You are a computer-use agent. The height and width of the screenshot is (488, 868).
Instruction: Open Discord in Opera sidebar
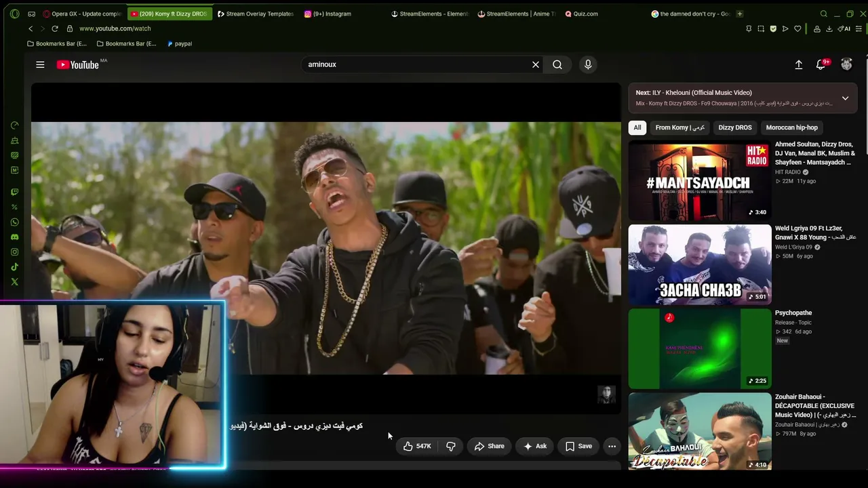click(15, 237)
